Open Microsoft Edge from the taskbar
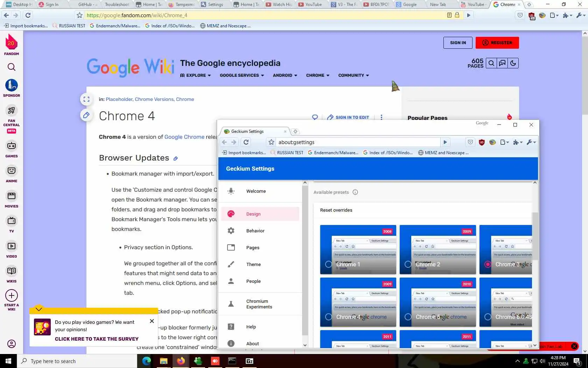This screenshot has width=588, height=368. (146, 361)
